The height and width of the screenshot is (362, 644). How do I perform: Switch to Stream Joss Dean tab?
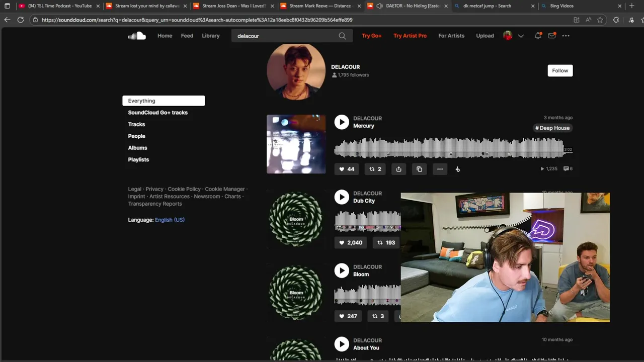(x=234, y=6)
